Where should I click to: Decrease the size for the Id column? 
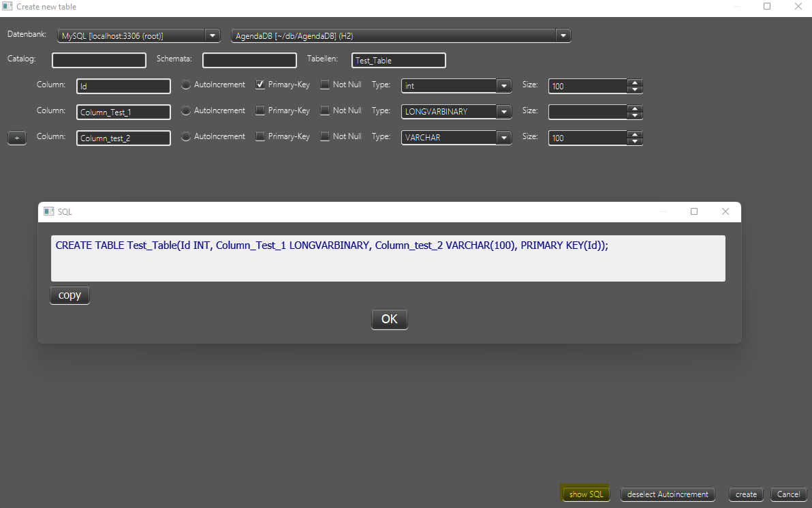[635, 90]
